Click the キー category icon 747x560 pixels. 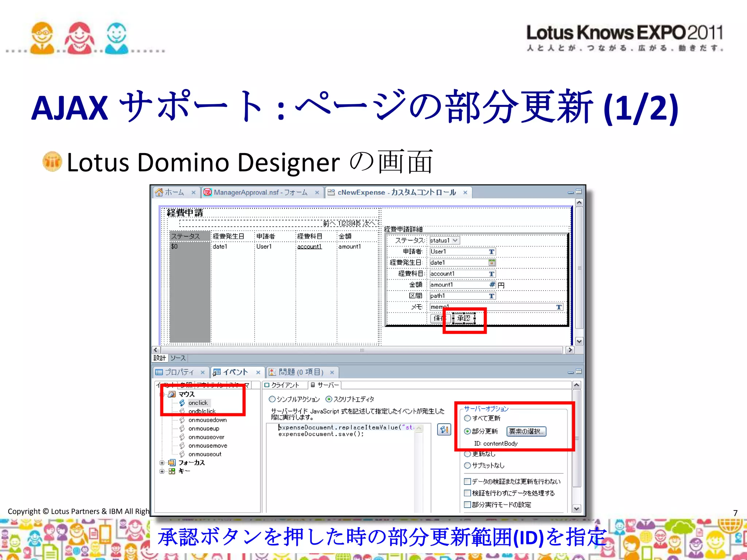[x=172, y=471]
